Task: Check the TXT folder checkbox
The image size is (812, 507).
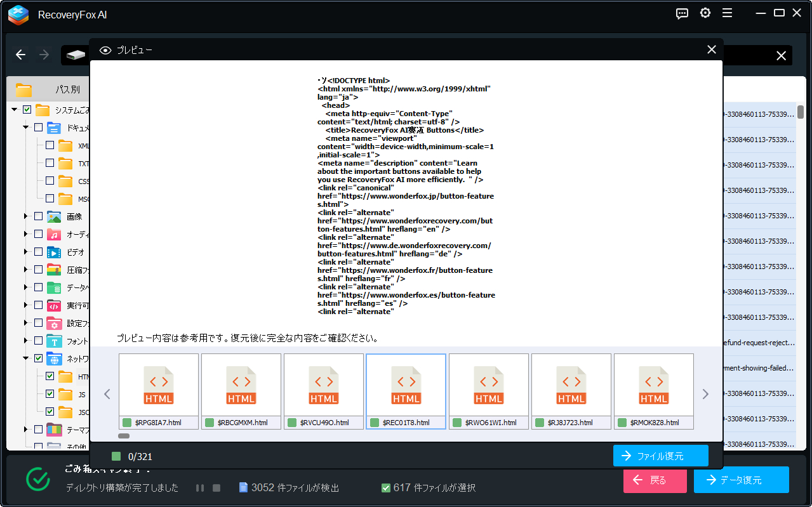Action: pos(50,163)
